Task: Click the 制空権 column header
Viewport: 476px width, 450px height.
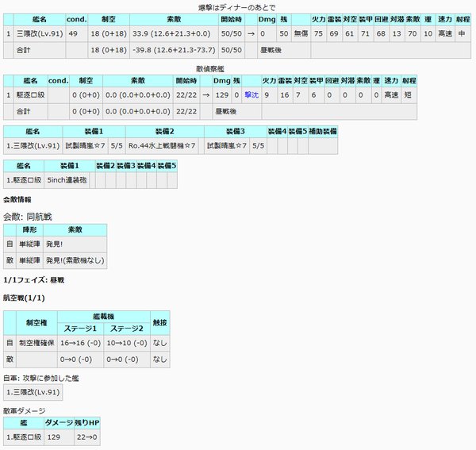Action: point(36,323)
